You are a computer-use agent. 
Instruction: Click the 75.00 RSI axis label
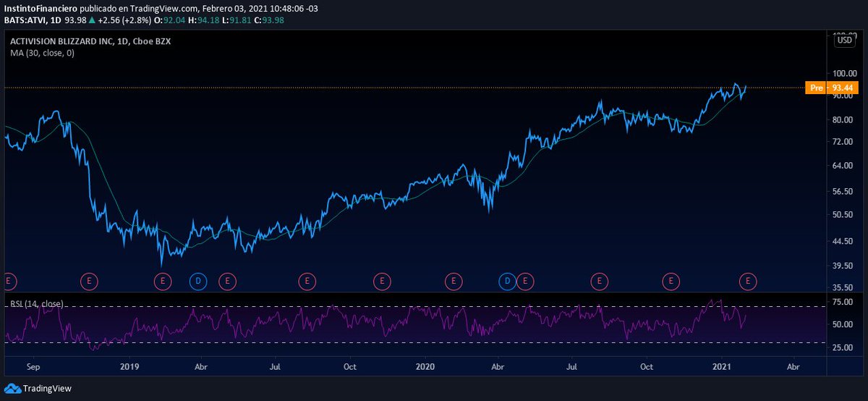[843, 303]
